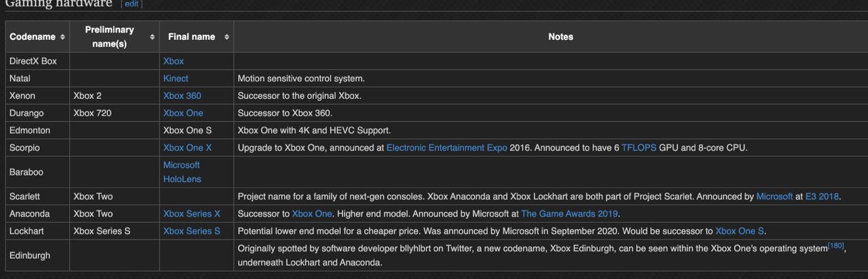Follow the Microsoft link in Scarlett notes
This screenshot has width=868, height=279.
point(774,196)
